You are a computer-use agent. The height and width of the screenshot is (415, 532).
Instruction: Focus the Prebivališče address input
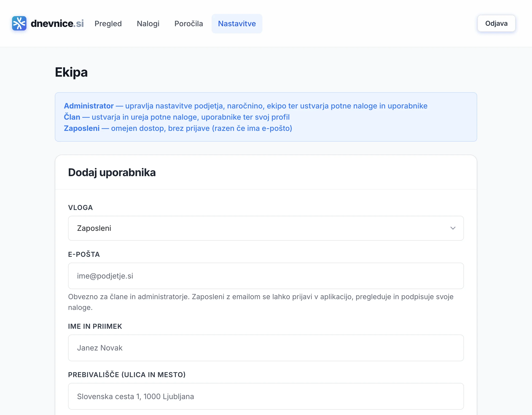coord(266,396)
